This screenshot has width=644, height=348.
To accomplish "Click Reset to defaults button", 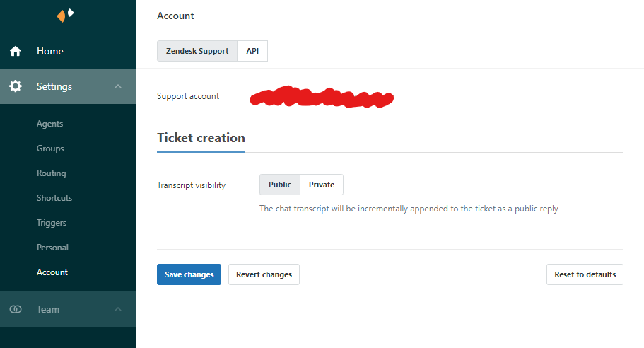I will 585,274.
